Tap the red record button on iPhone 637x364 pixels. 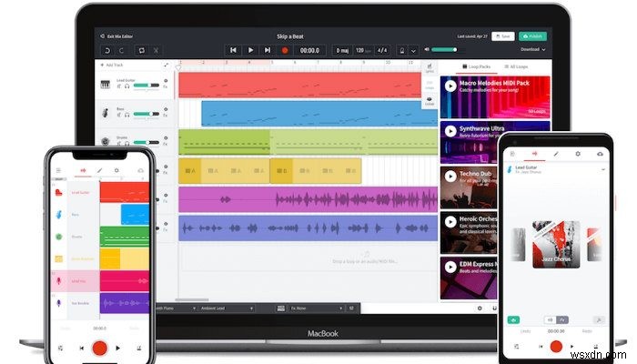99,348
